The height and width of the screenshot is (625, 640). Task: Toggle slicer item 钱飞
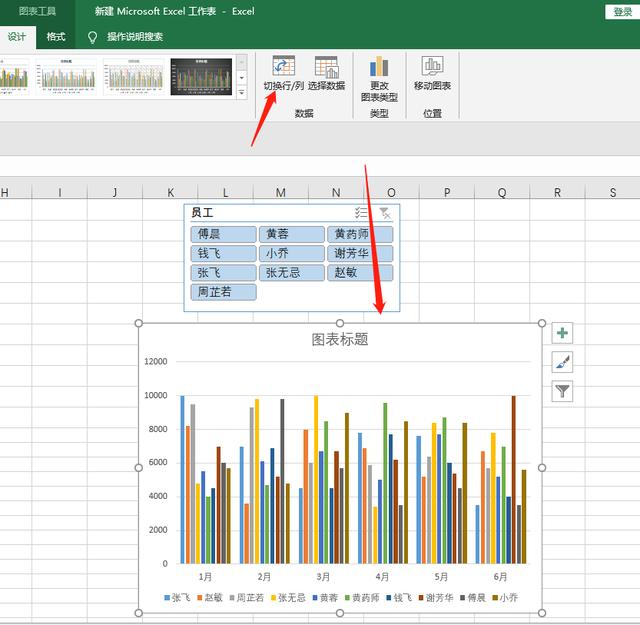[x=223, y=253]
